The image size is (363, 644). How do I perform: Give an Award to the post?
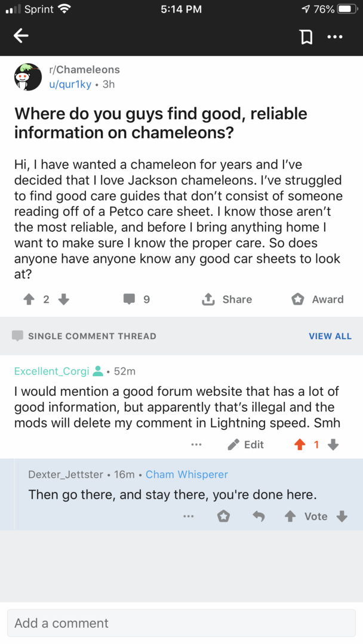click(x=317, y=299)
